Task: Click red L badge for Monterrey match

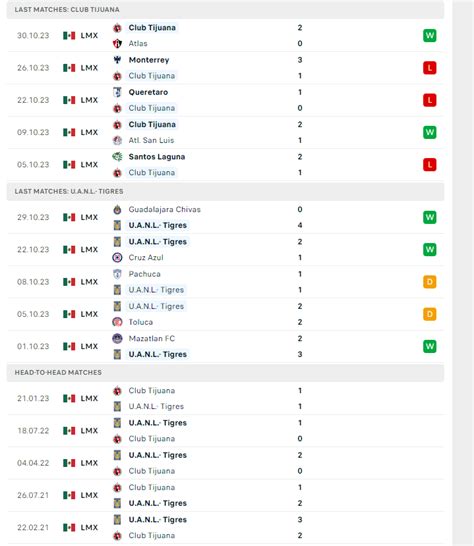Action: click(x=429, y=68)
